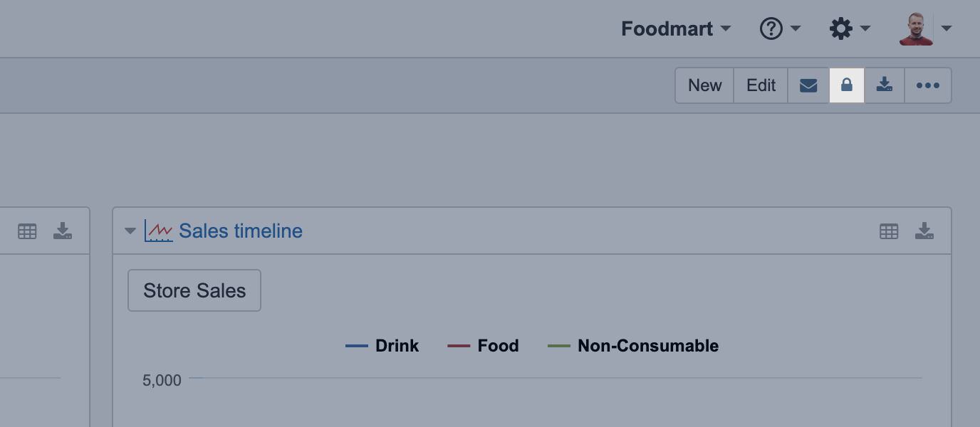Click the email envelope icon
Image resolution: width=980 pixels, height=427 pixels.
[808, 85]
